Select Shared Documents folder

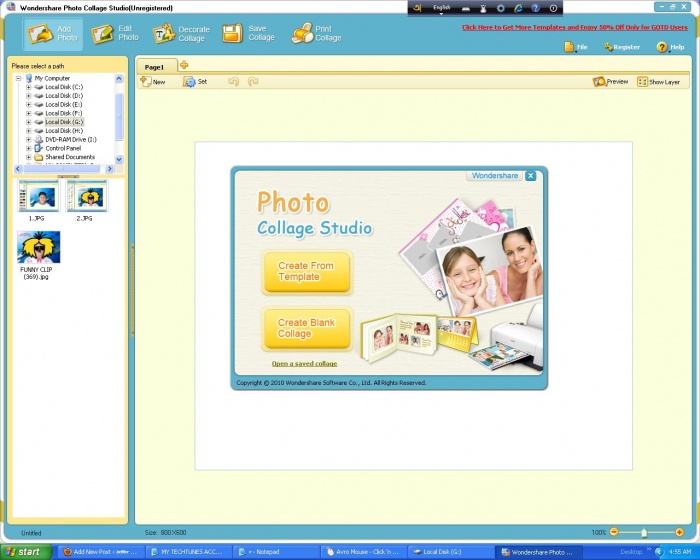point(70,157)
